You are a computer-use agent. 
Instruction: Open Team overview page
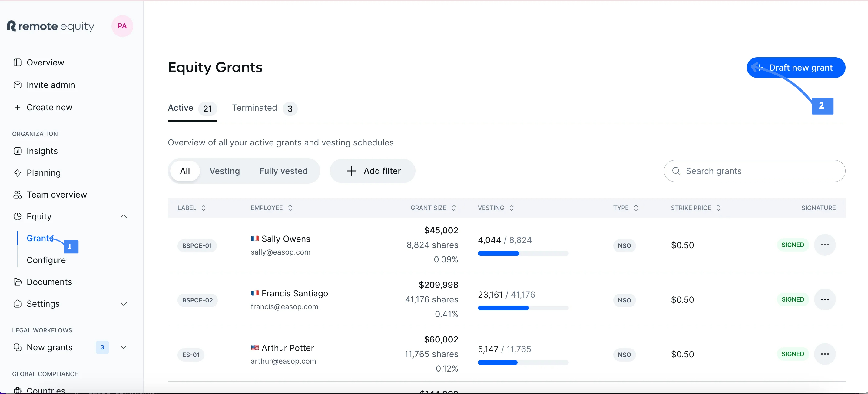tap(57, 195)
